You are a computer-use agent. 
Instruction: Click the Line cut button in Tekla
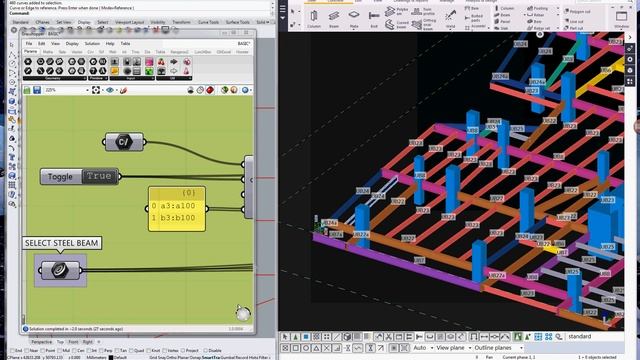point(574,21)
